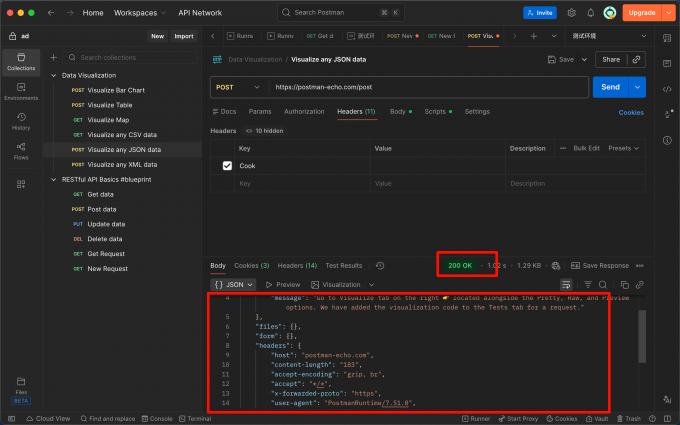Click the Invite button
The image size is (680, 425).
pos(540,13)
